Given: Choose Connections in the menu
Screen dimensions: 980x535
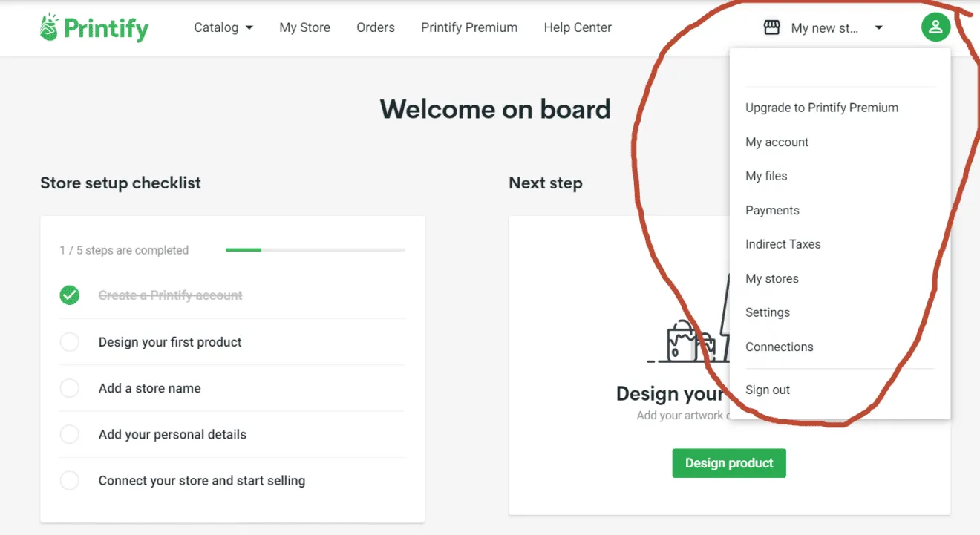Looking at the screenshot, I should point(780,347).
